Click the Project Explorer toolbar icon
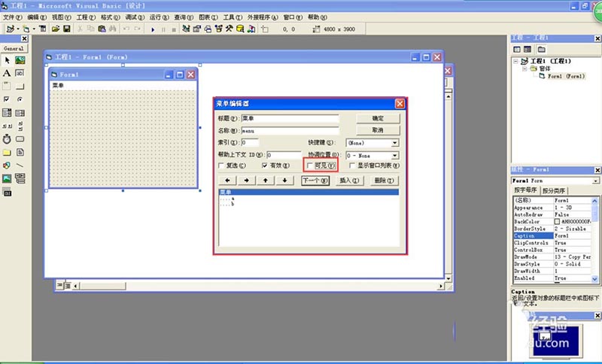The height and width of the screenshot is (364, 602). coord(186,29)
